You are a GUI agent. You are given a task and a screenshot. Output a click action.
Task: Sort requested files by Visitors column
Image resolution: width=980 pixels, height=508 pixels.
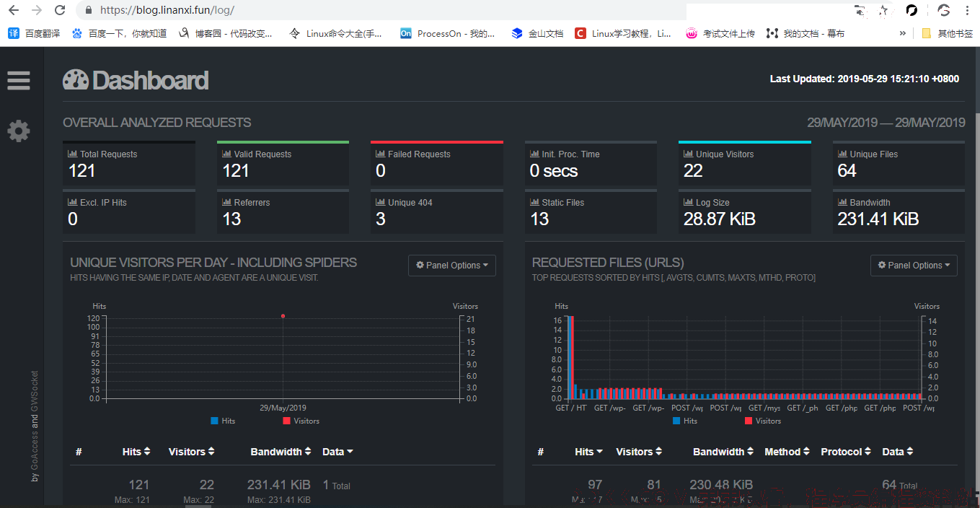point(639,452)
